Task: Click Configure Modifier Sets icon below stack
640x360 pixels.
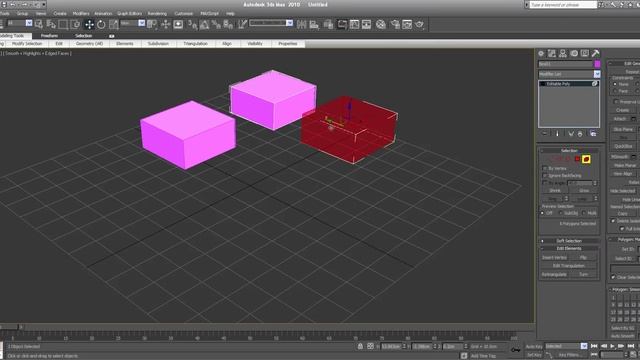Action: [x=593, y=134]
